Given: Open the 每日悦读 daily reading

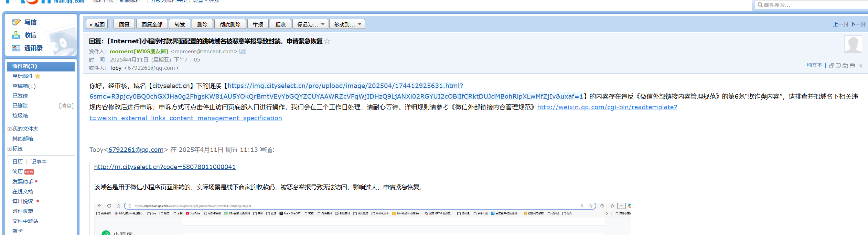Looking at the screenshot, I should (x=23, y=201).
